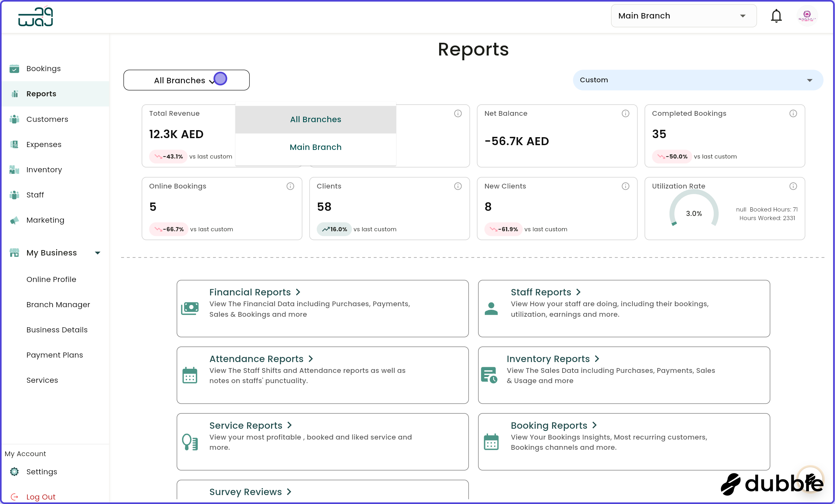Expand the Custom date range dropdown
This screenshot has width=835, height=504.
click(x=698, y=80)
